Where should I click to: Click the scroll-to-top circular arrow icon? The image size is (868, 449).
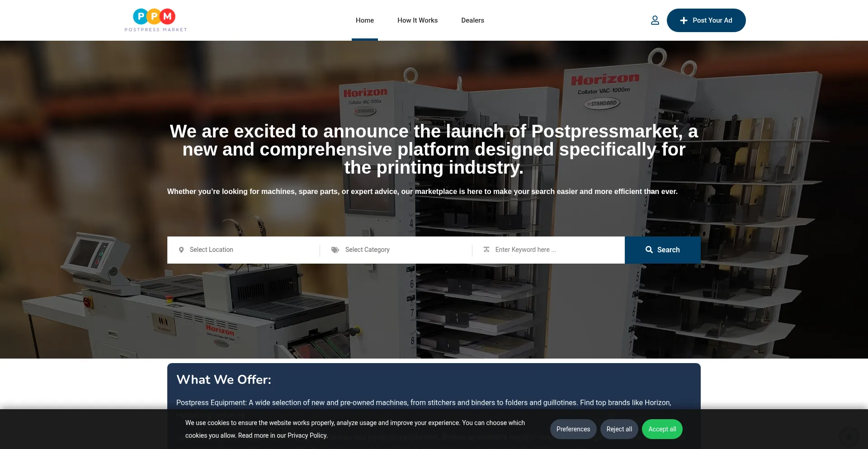pos(849,437)
